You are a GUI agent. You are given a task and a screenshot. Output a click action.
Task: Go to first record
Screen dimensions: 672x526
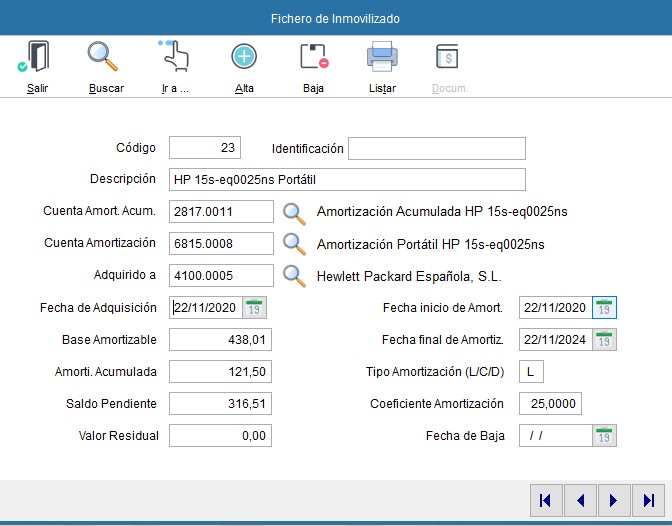[545, 500]
